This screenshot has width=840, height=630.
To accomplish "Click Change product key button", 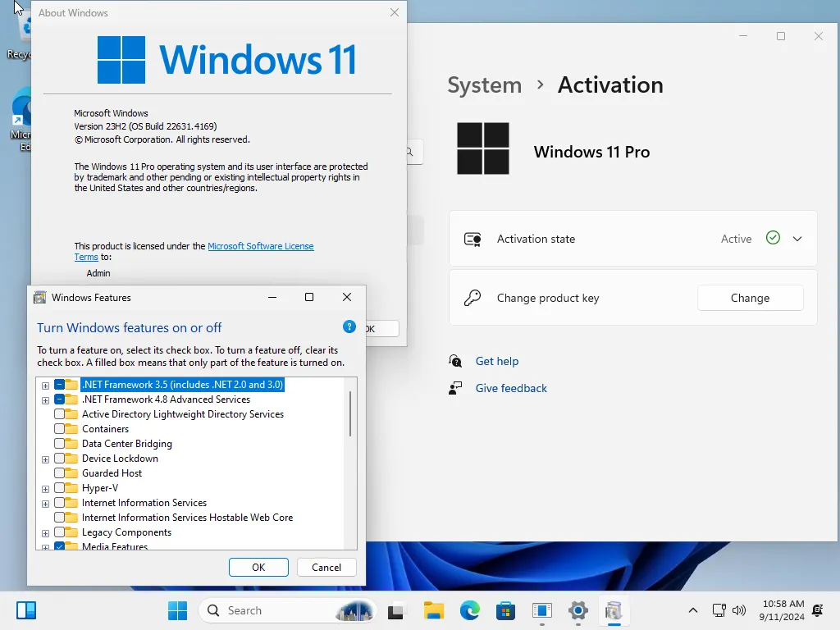I will click(750, 298).
